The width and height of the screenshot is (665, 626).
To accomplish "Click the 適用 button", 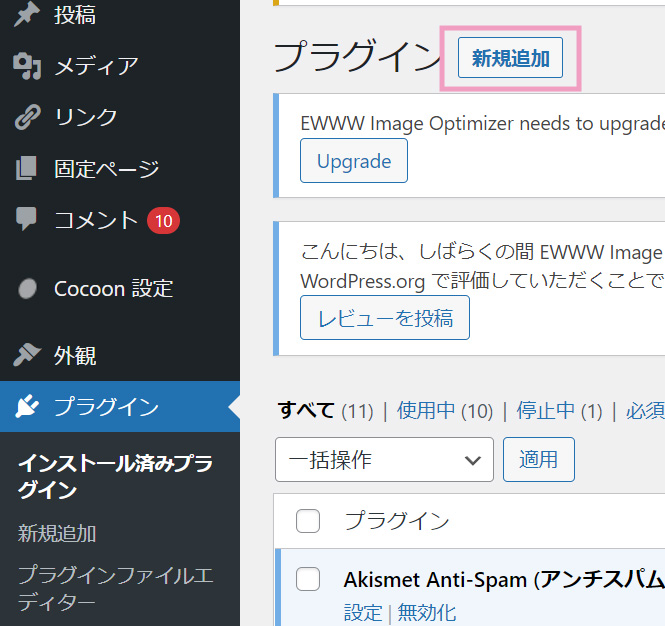I will pyautogui.click(x=539, y=459).
